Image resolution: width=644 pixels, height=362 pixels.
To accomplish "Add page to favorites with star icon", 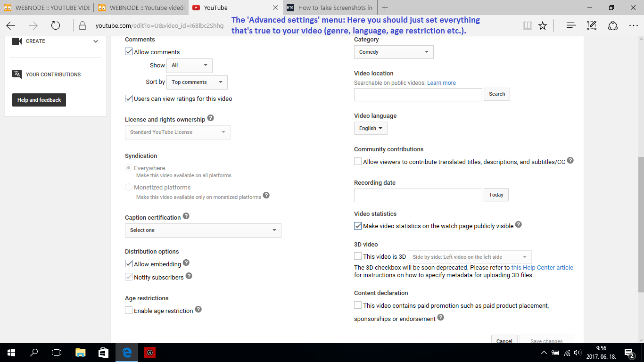I will click(x=543, y=25).
